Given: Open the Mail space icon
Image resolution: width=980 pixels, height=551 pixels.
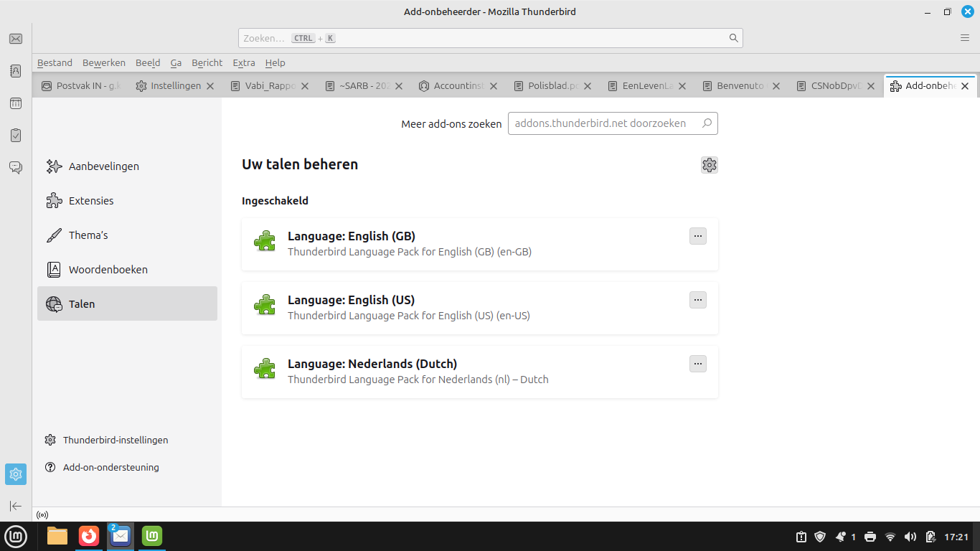Looking at the screenshot, I should pyautogui.click(x=16, y=39).
